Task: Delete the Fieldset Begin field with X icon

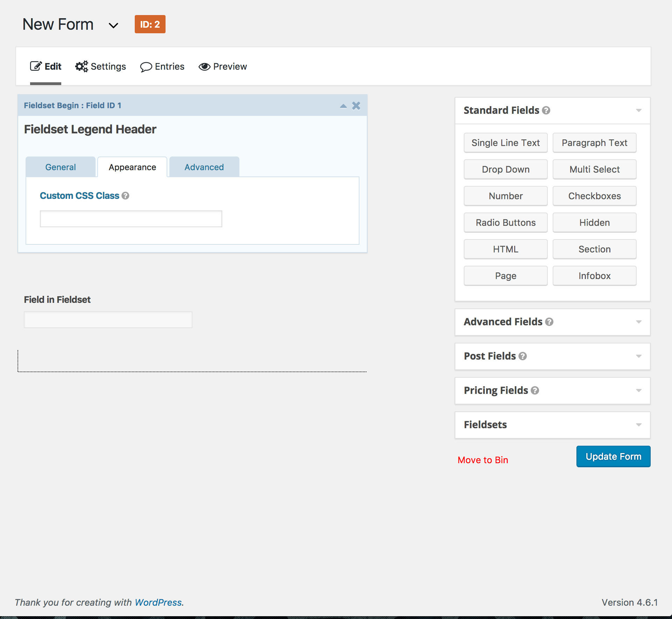Action: pos(356,106)
